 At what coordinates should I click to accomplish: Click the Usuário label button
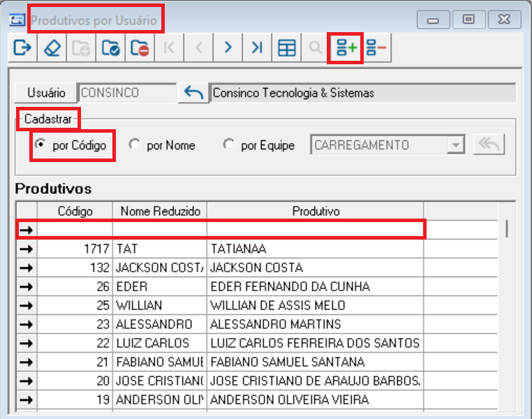point(46,93)
